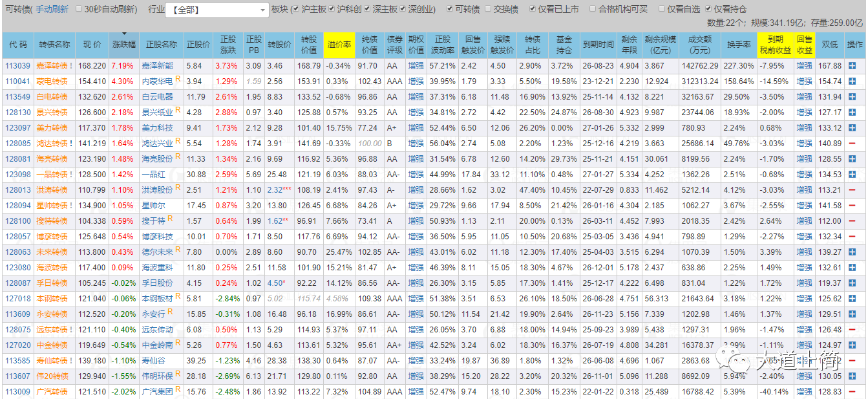Click 回售收益 增强 link in 蒙电转债 row

[x=804, y=81]
